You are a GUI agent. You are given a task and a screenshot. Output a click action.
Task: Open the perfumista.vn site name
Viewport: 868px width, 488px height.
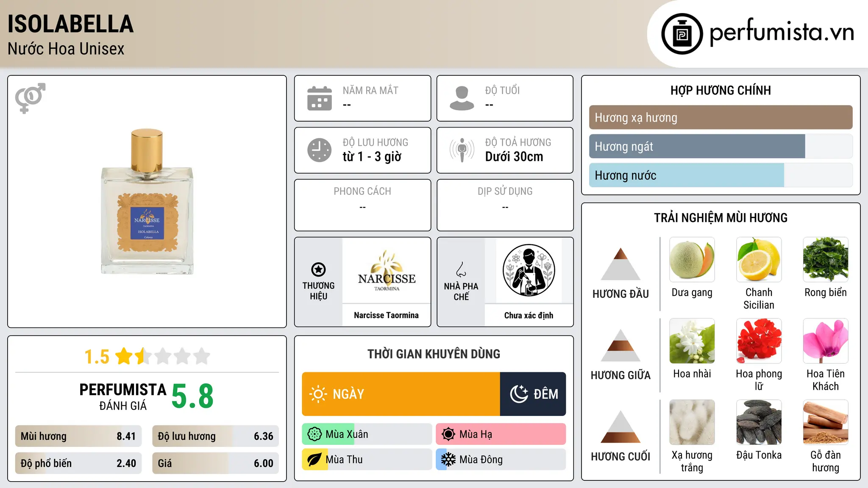782,32
